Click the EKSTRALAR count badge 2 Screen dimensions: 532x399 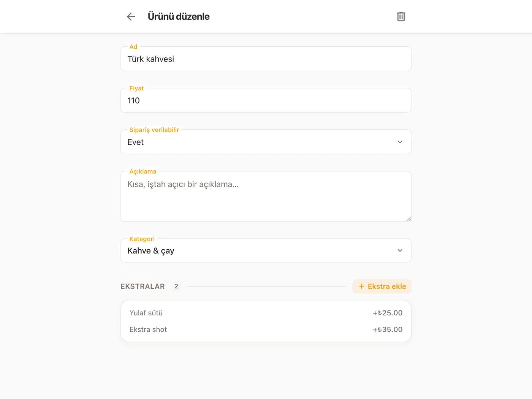[176, 287]
